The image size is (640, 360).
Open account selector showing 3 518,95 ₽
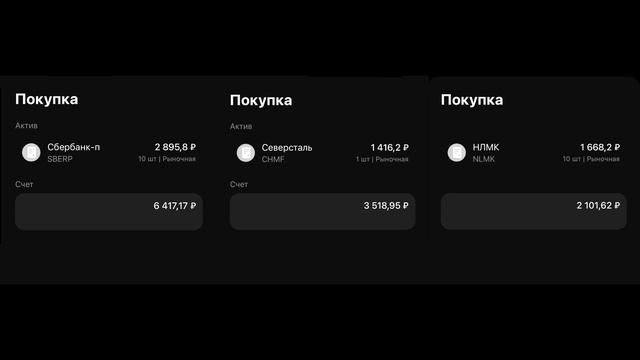[x=322, y=211]
